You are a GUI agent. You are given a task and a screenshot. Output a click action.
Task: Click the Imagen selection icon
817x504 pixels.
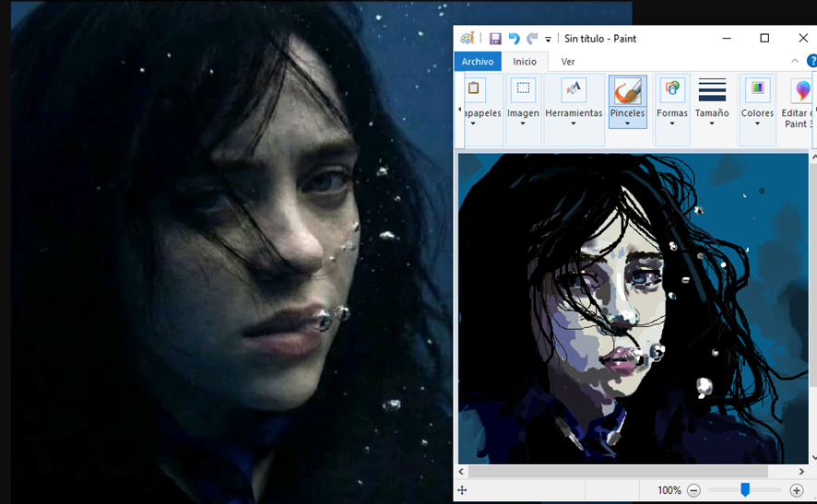tap(523, 89)
